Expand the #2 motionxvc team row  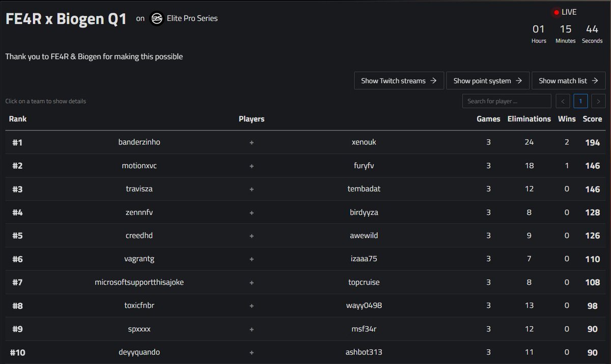305,165
